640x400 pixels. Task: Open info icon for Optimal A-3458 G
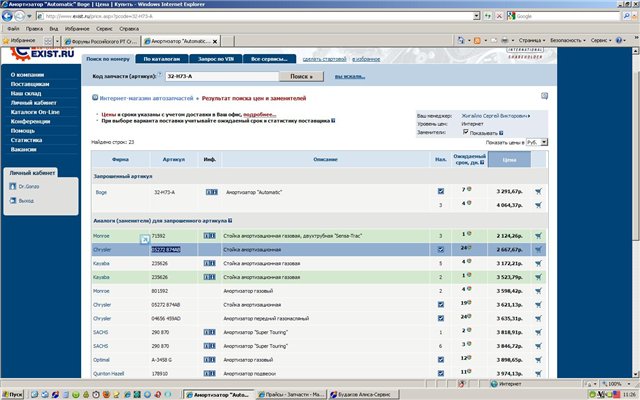(x=209, y=360)
